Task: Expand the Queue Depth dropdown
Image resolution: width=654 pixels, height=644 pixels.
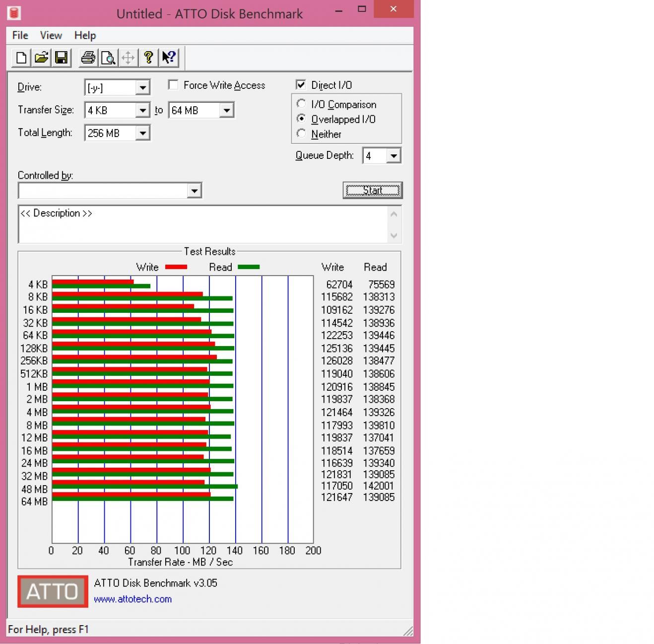Action: click(393, 156)
